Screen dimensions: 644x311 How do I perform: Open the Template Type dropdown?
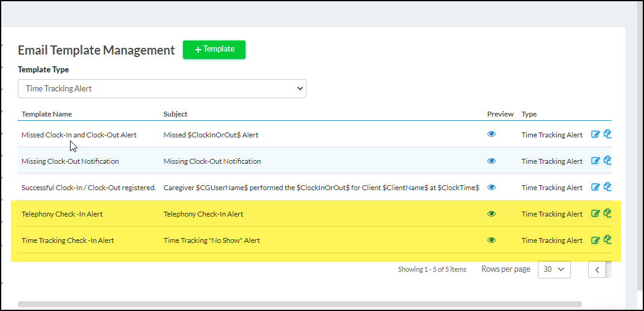[161, 88]
